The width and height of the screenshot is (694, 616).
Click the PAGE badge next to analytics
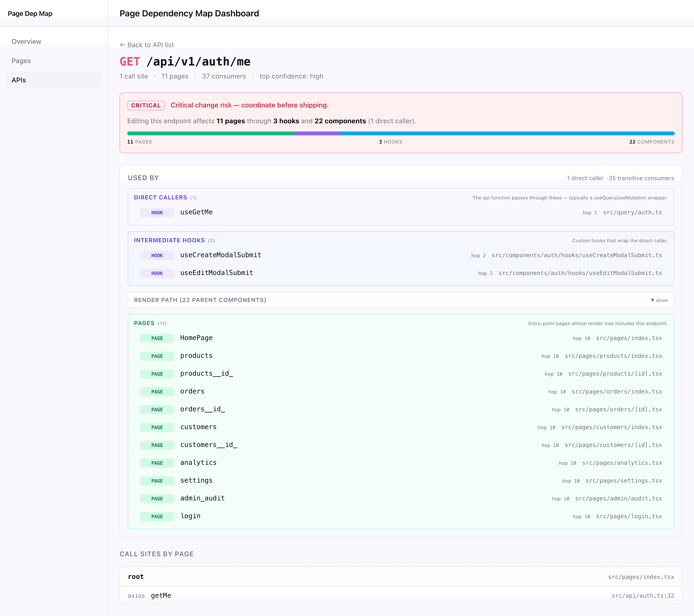pos(157,463)
